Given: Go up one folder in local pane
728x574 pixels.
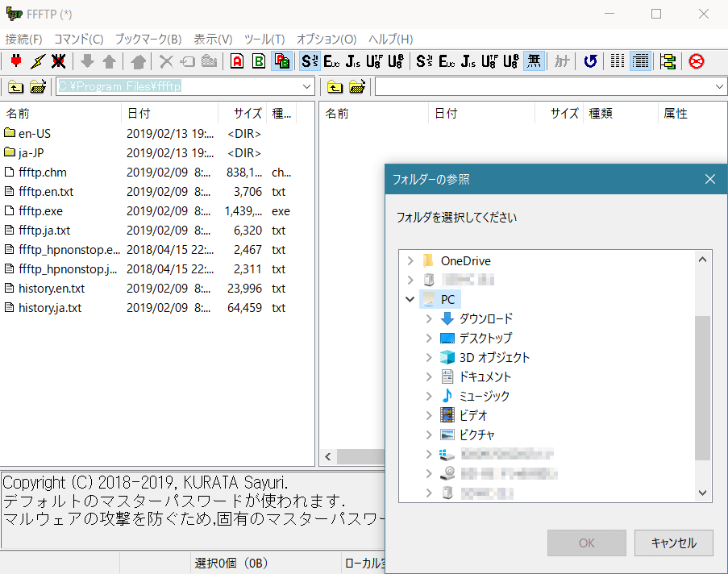Looking at the screenshot, I should coord(15,86).
